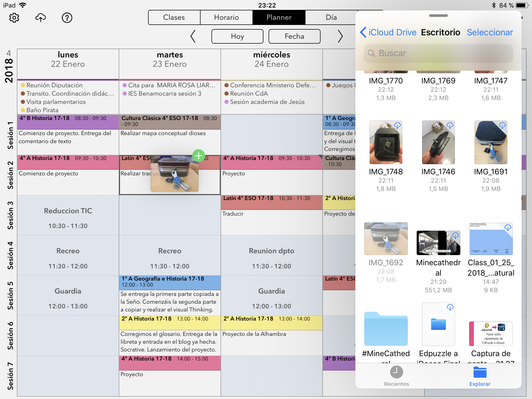Open the Día tab
Viewport: 532px width, 399px height.
(331, 17)
